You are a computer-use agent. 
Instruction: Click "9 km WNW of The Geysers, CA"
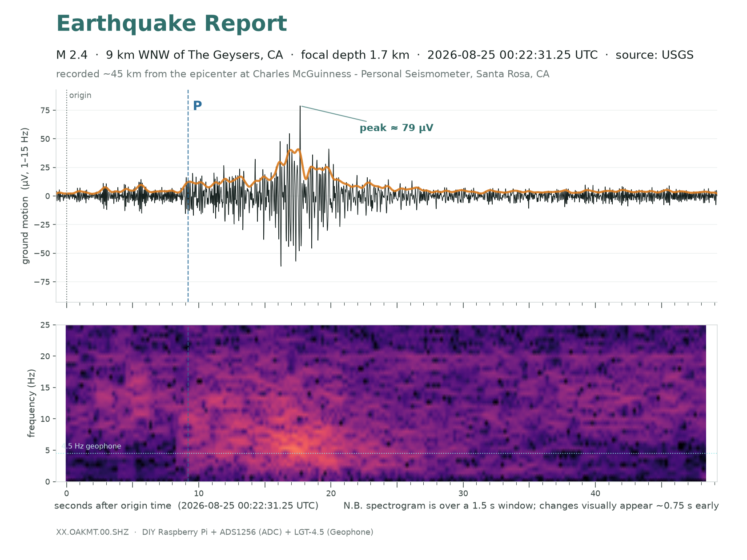194,55
